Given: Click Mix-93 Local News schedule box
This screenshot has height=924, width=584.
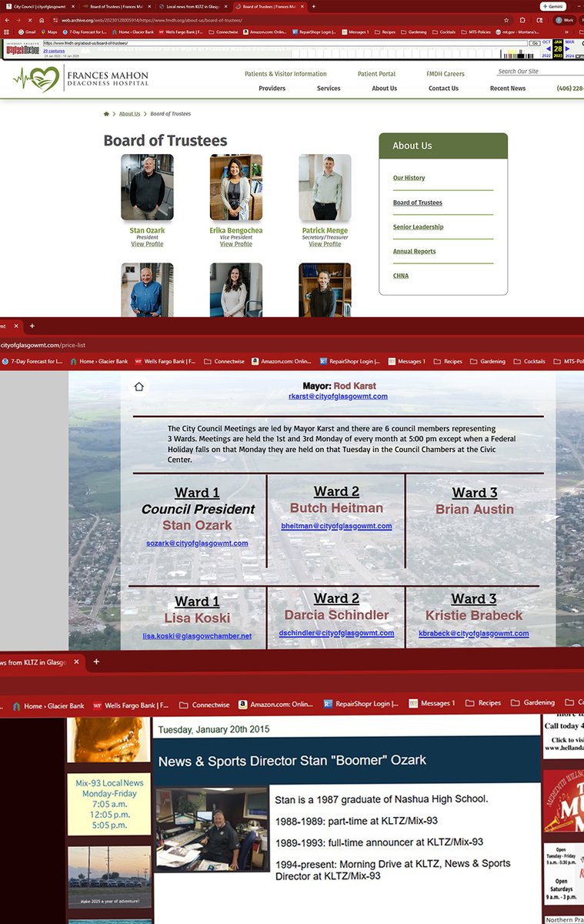Looking at the screenshot, I should [108, 805].
